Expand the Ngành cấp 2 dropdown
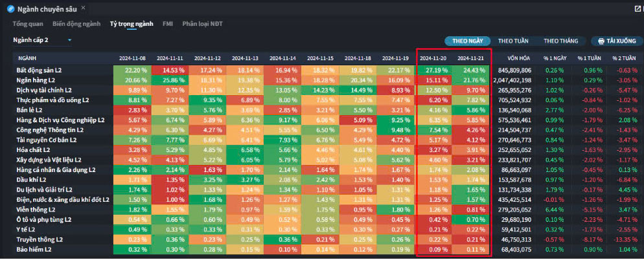Image resolution: width=644 pixels, height=260 pixels. tap(69, 40)
